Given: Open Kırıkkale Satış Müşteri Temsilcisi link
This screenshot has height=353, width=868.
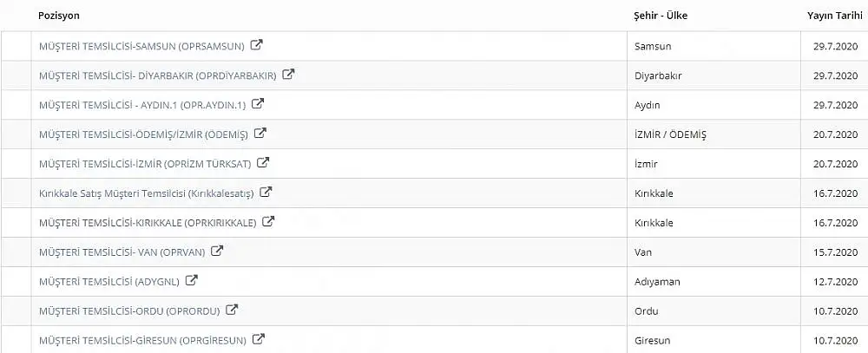Looking at the screenshot, I should coord(147,193).
